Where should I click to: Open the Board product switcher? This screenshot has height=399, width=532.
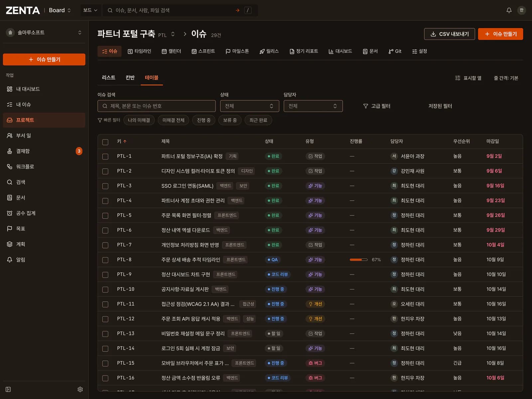tap(60, 10)
